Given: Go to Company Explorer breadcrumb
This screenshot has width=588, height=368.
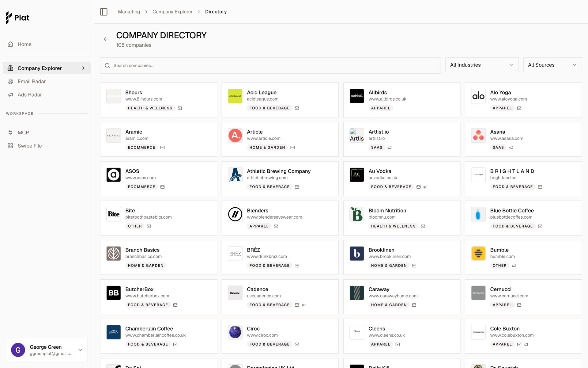Looking at the screenshot, I should coord(172,12).
